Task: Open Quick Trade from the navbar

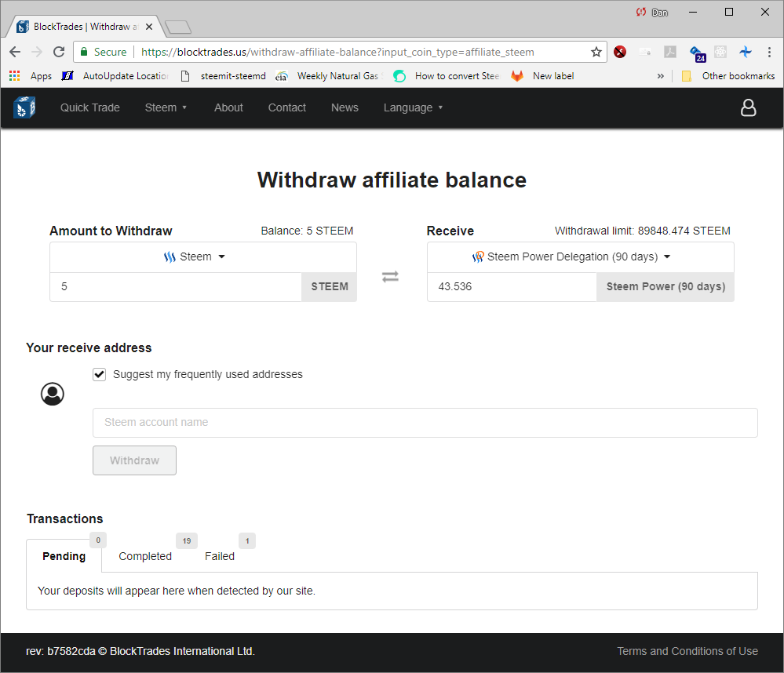Action: [90, 107]
